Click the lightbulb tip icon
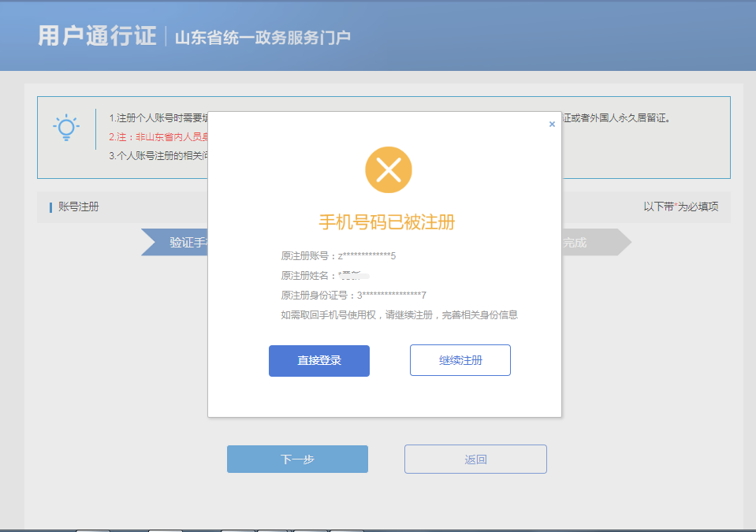 click(66, 128)
